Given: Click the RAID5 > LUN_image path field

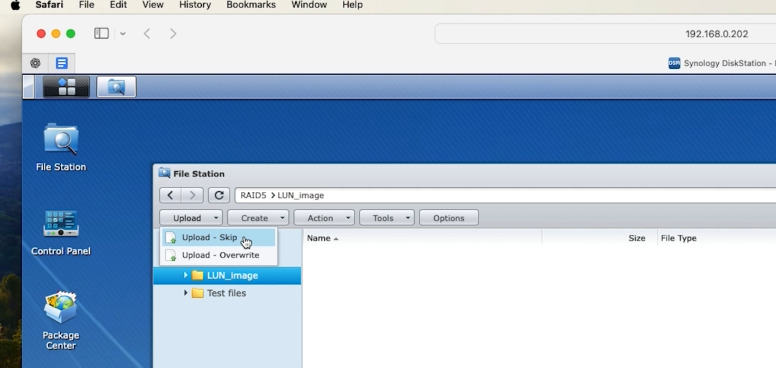Looking at the screenshot, I should click(505, 195).
